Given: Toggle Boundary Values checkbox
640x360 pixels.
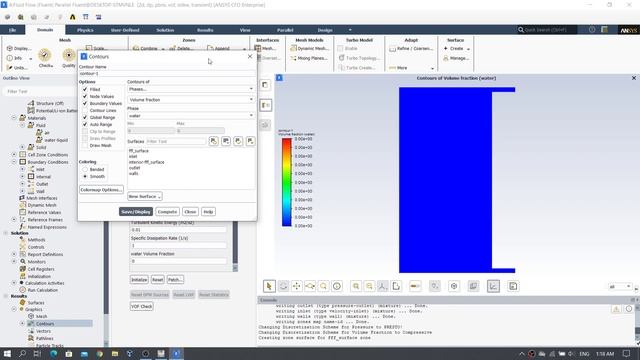Looking at the screenshot, I should pos(85,103).
